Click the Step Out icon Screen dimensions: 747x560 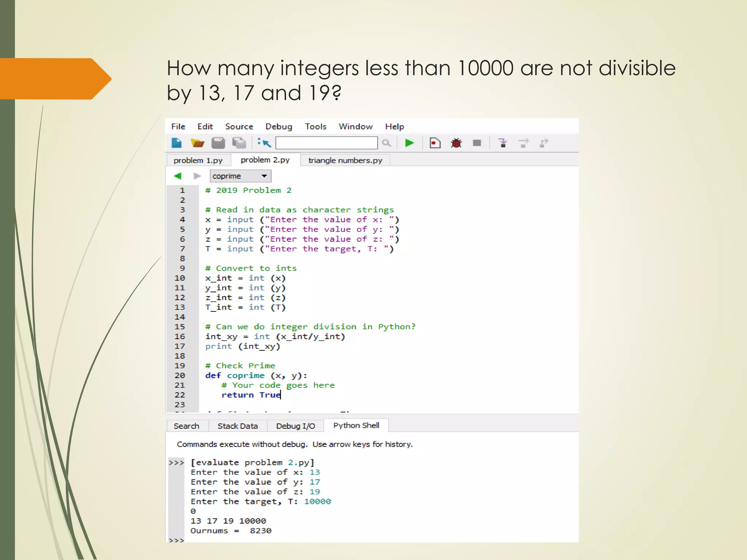(x=544, y=143)
